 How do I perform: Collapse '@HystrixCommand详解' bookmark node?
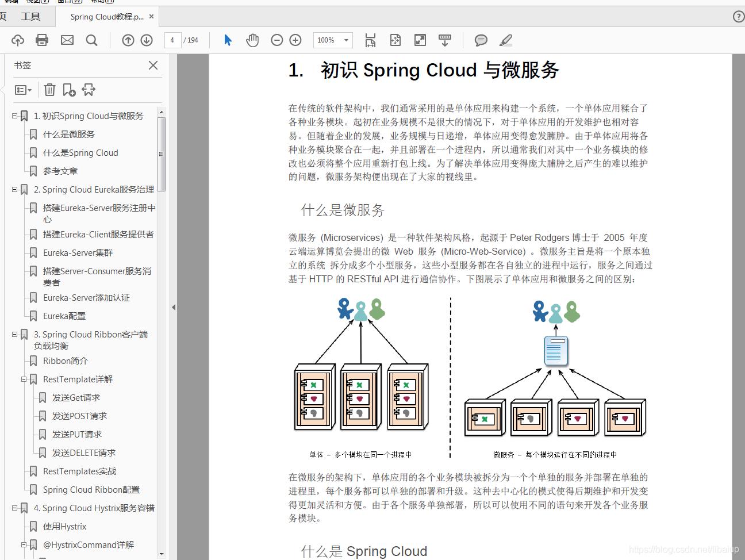click(24, 544)
